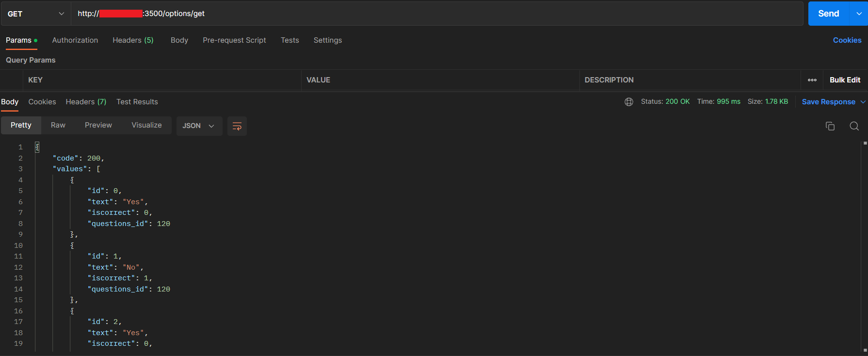
Task: Click the request URL input field
Action: click(437, 14)
